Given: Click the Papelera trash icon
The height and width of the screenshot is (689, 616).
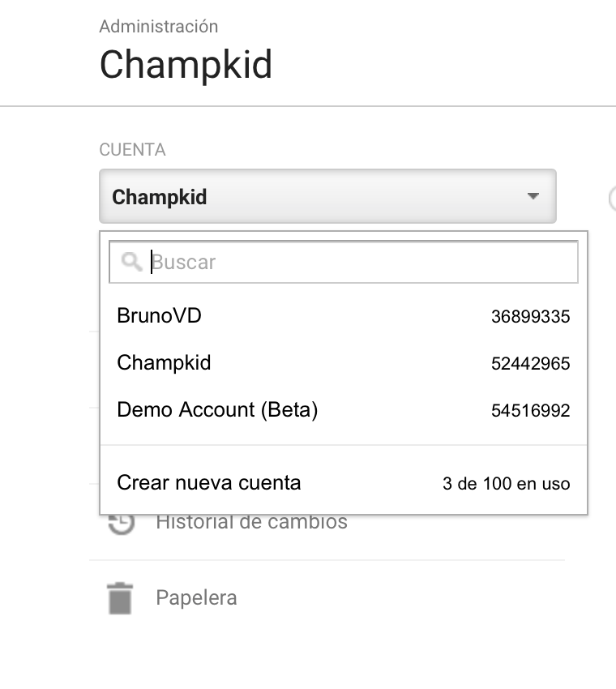Looking at the screenshot, I should [x=120, y=598].
